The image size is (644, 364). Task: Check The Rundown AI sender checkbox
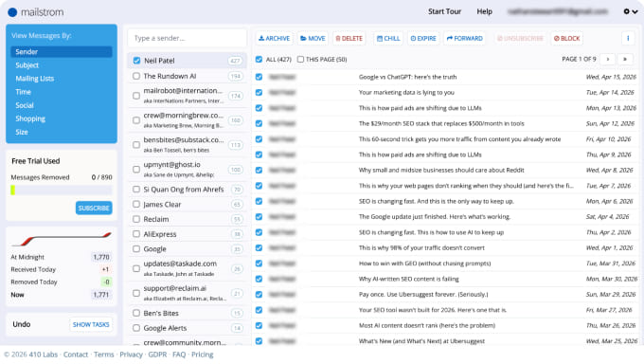click(x=136, y=76)
